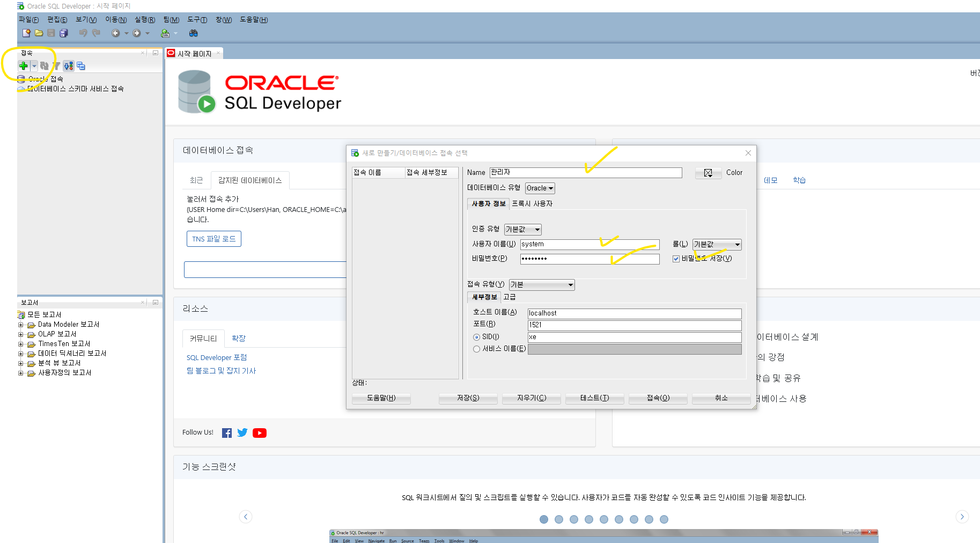Click the New file toolbar icon

tap(26, 33)
